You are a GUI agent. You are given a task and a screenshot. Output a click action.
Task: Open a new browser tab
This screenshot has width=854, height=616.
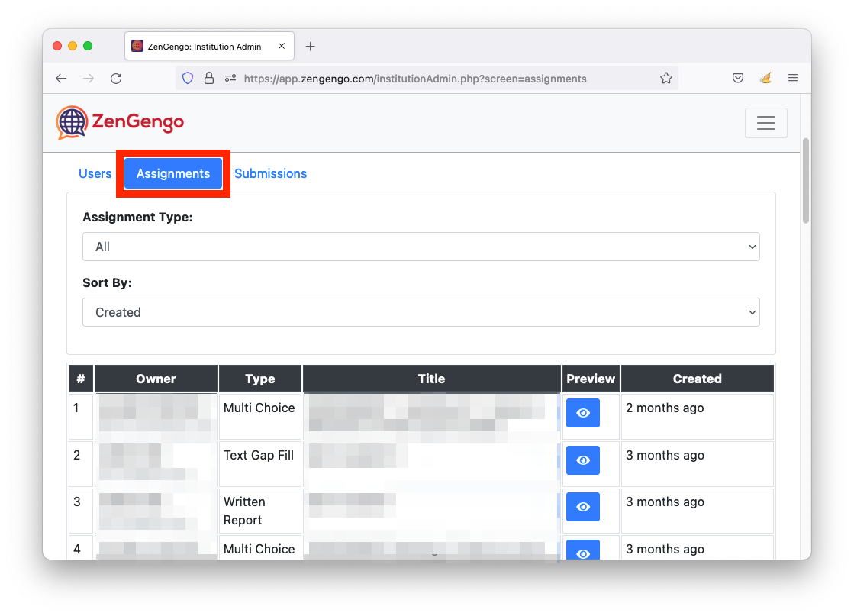click(x=310, y=47)
